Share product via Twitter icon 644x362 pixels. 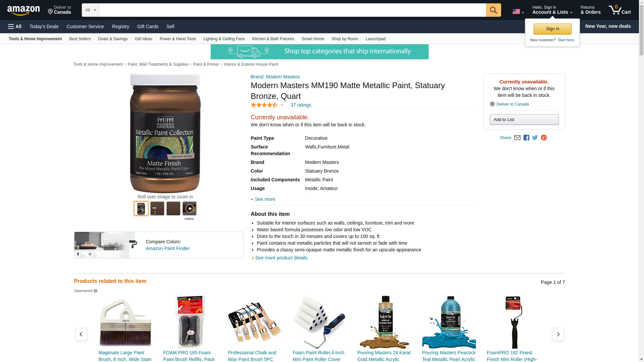tap(535, 138)
